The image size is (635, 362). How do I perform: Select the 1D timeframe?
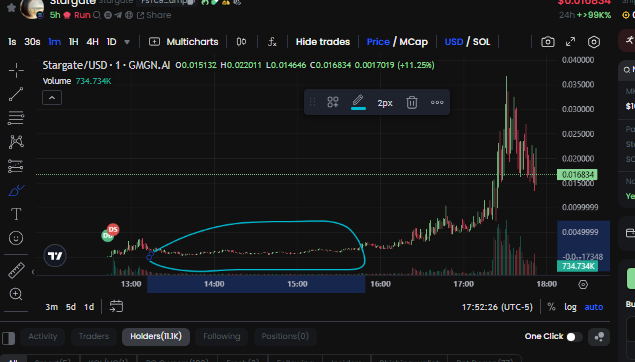[111, 42]
